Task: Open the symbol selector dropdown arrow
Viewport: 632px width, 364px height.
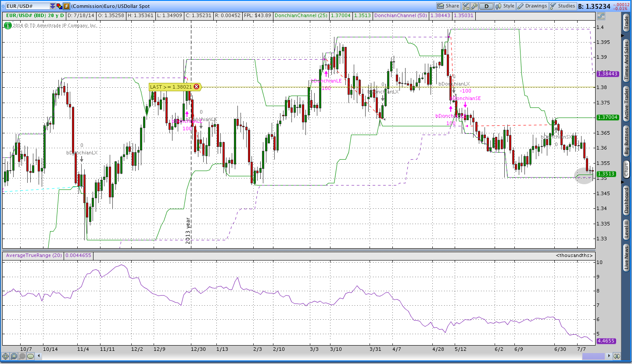Action: [x=53, y=6]
